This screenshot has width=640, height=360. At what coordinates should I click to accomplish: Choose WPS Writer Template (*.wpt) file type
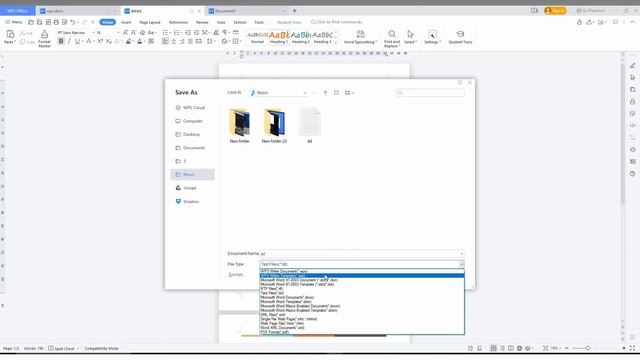click(362, 276)
